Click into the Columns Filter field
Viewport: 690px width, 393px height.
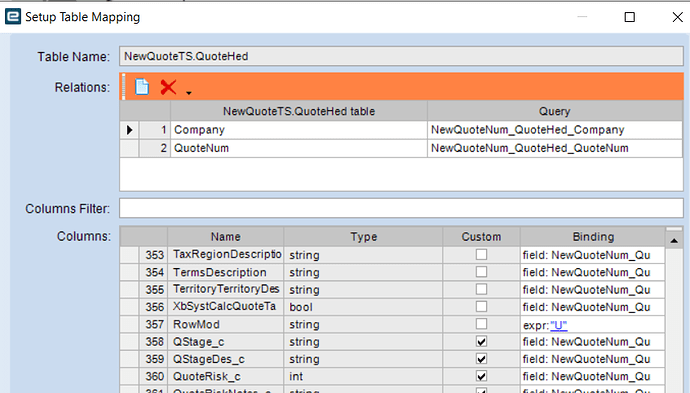(x=401, y=208)
